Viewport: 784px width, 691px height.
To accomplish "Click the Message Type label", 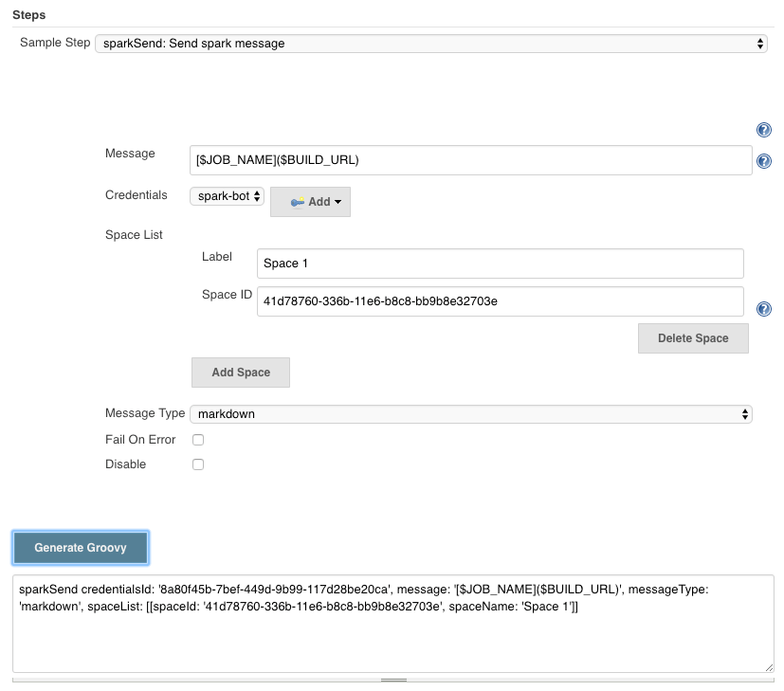I will 145,413.
